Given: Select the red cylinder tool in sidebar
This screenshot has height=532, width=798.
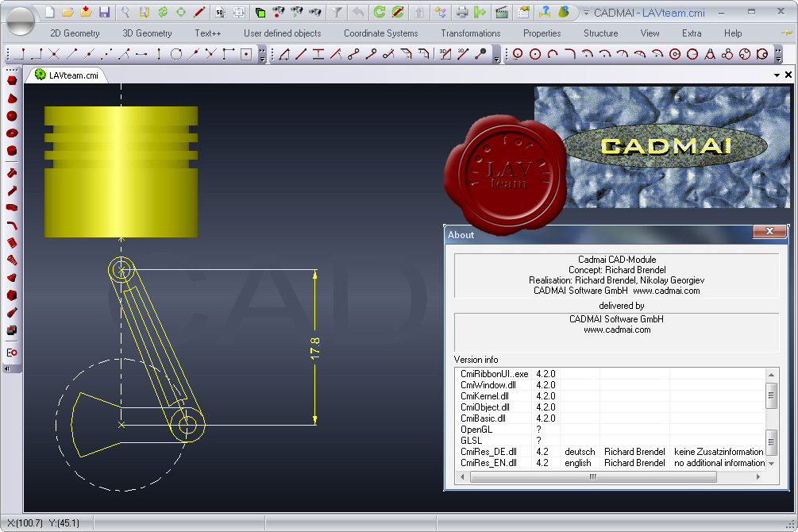Looking at the screenshot, I should pos(12,151).
